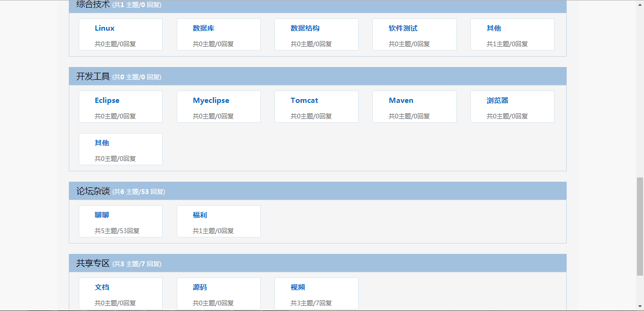The width and height of the screenshot is (644, 311).
Task: Open the 数据库 board
Action: pos(204,28)
